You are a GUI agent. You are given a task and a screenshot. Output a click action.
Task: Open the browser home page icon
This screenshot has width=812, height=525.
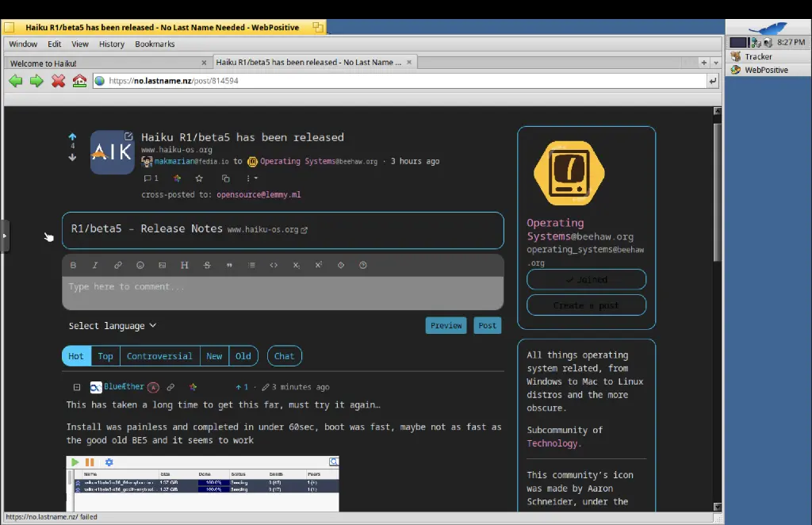coord(79,81)
